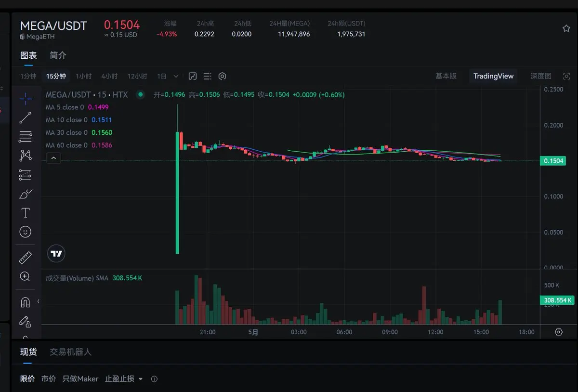Switch to 4小时 timeframe
Viewport: 578px width, 392px height.
pos(109,76)
